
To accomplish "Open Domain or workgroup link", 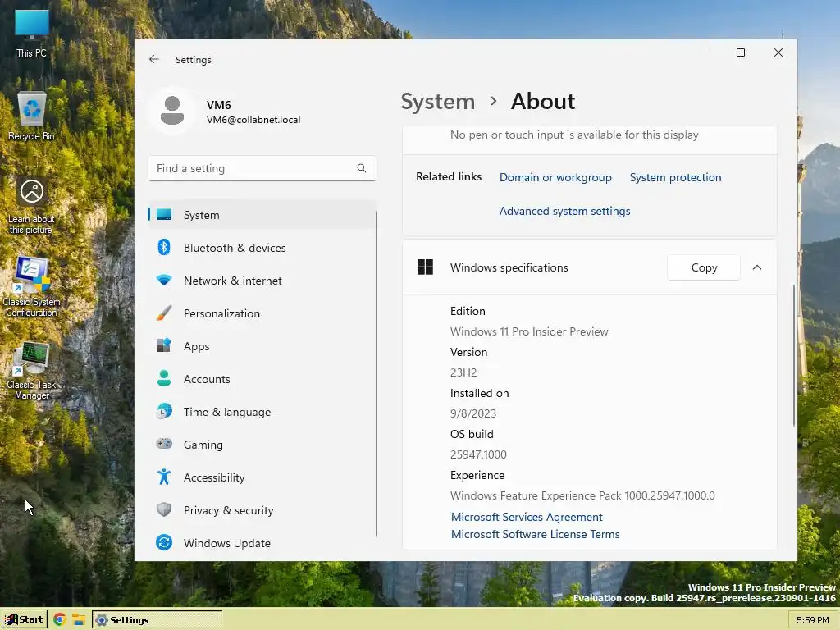I will click(555, 177).
